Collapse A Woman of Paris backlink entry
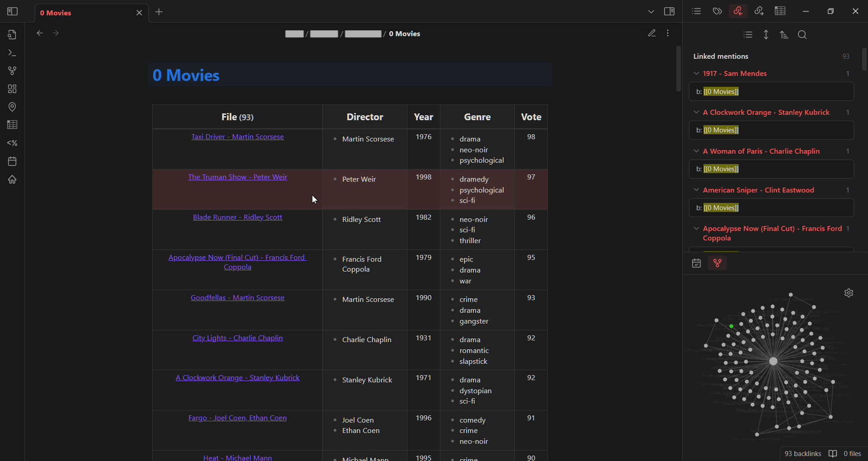The image size is (868, 461). (x=696, y=151)
